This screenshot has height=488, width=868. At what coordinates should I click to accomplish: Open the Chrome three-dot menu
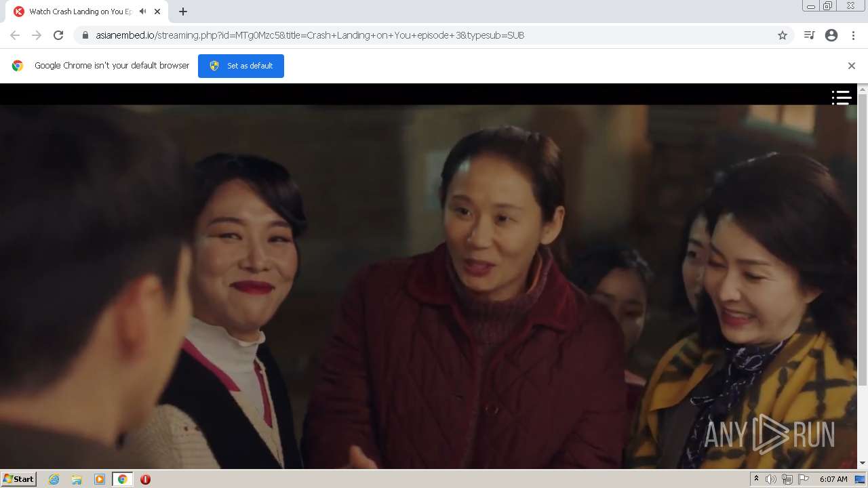coord(853,35)
